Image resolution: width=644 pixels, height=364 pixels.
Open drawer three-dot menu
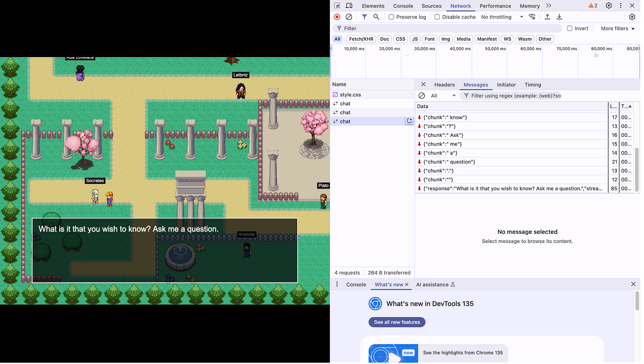[x=337, y=284]
